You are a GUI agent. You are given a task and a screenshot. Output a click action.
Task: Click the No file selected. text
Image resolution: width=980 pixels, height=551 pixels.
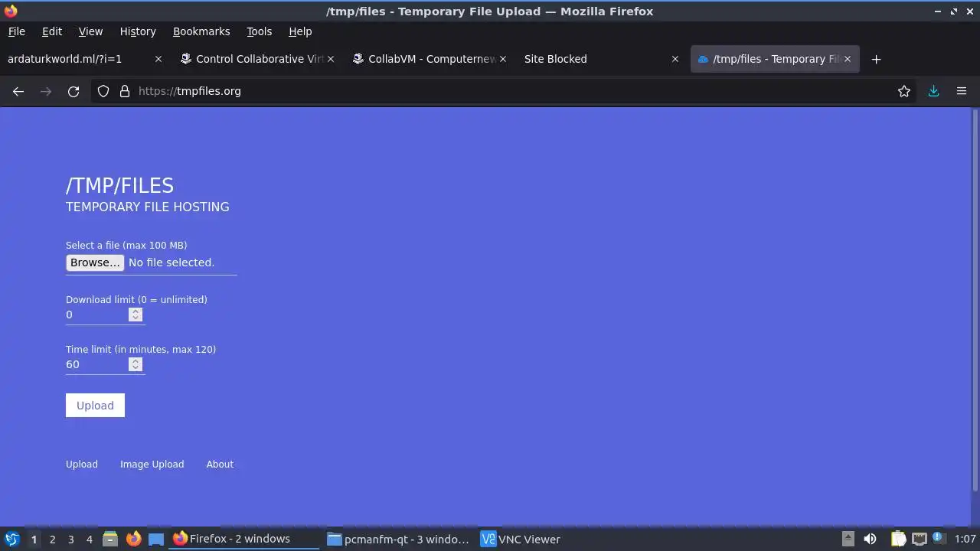[x=171, y=262]
